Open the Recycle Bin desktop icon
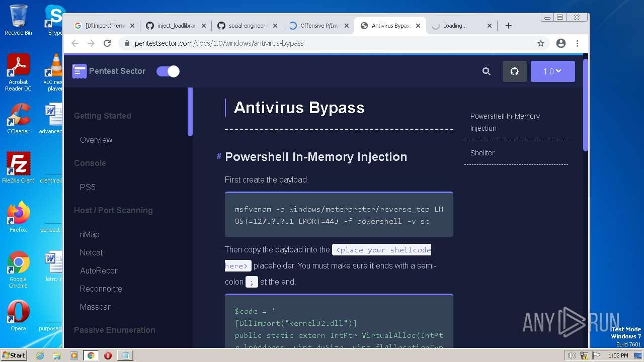This screenshot has height=362, width=644. click(x=18, y=20)
